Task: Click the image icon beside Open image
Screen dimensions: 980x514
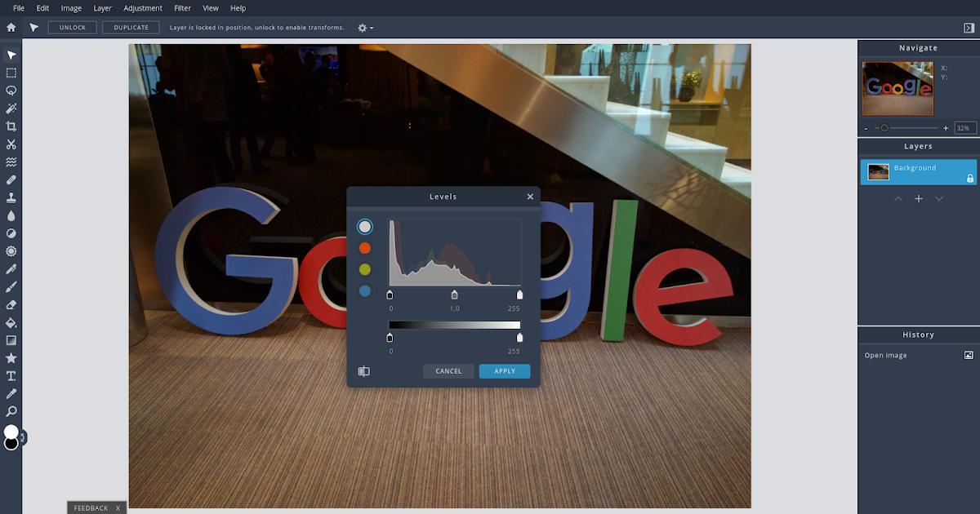Action: pos(969,355)
